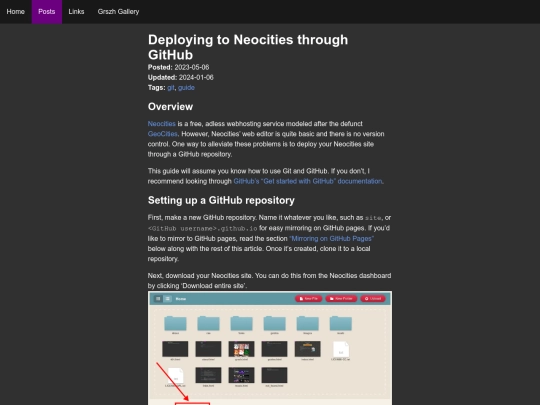Click the "Setting up a GitHub repository" heading
Image resolution: width=540 pixels, height=405 pixels.
tap(221, 200)
